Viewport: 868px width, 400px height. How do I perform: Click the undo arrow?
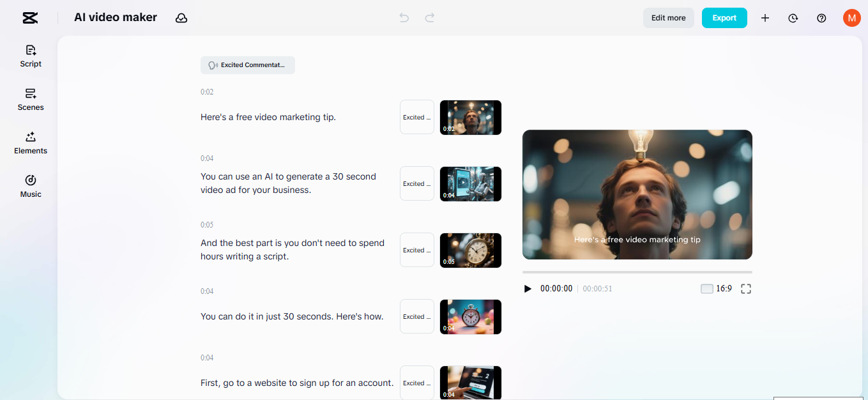pos(404,18)
